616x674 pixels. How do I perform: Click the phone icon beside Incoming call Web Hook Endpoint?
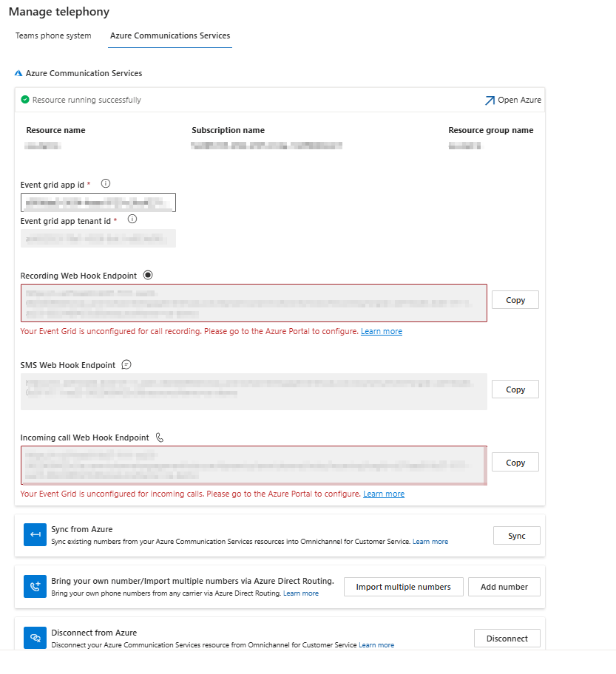click(160, 438)
